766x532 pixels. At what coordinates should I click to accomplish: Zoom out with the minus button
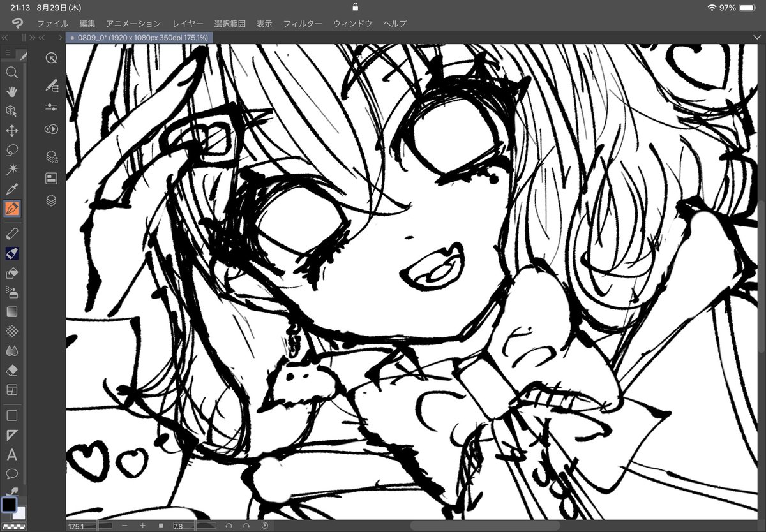tap(124, 526)
